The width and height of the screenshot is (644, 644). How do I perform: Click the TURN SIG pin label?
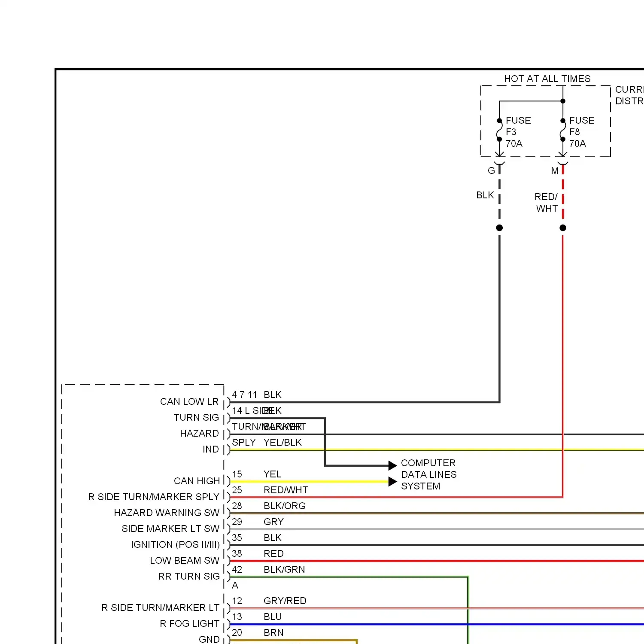click(196, 417)
